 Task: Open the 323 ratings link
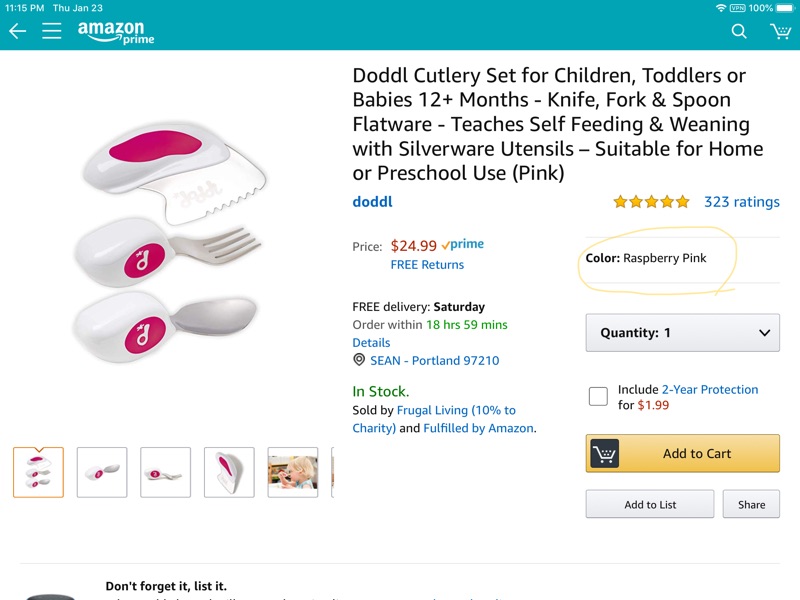coord(741,202)
